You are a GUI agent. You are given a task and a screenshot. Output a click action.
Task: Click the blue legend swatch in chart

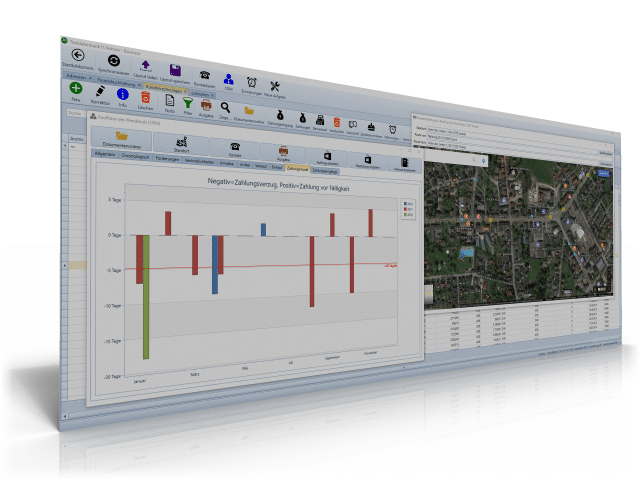click(x=405, y=203)
